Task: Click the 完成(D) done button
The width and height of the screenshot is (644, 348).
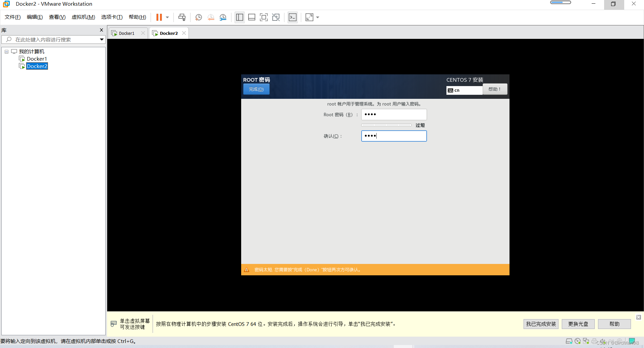Action: coord(256,89)
